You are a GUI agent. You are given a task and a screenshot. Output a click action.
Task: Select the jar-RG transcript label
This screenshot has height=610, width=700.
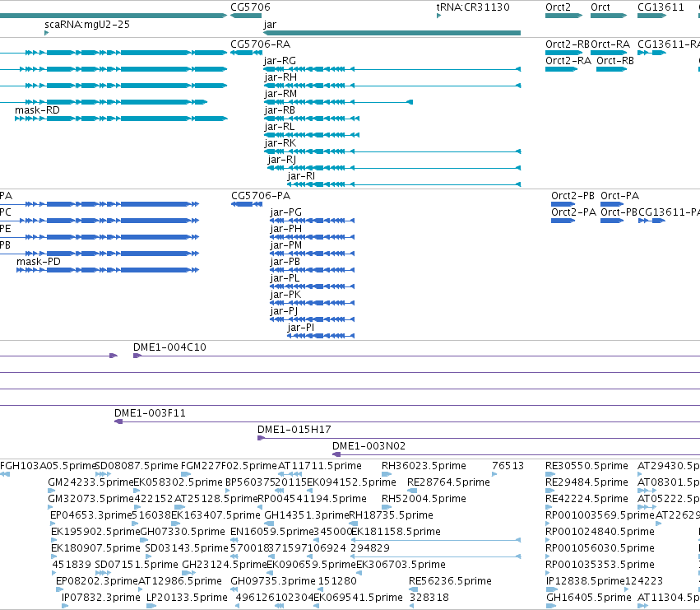point(280,61)
